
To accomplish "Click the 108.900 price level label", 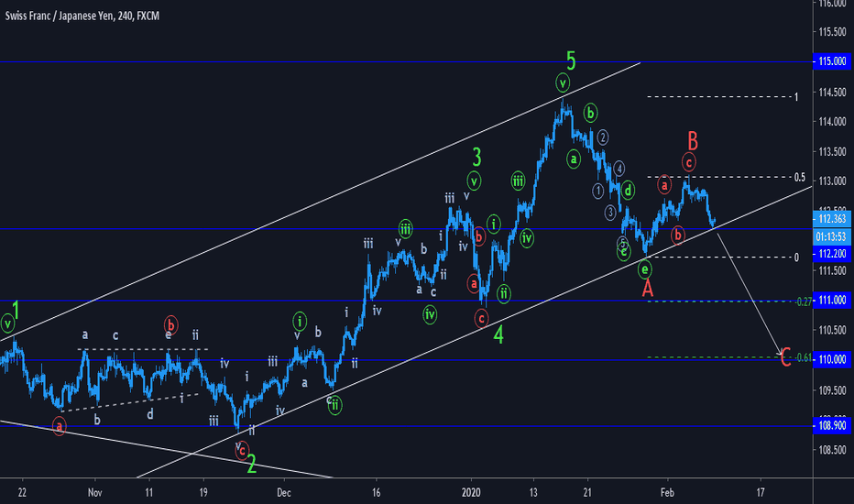I will pos(832,425).
